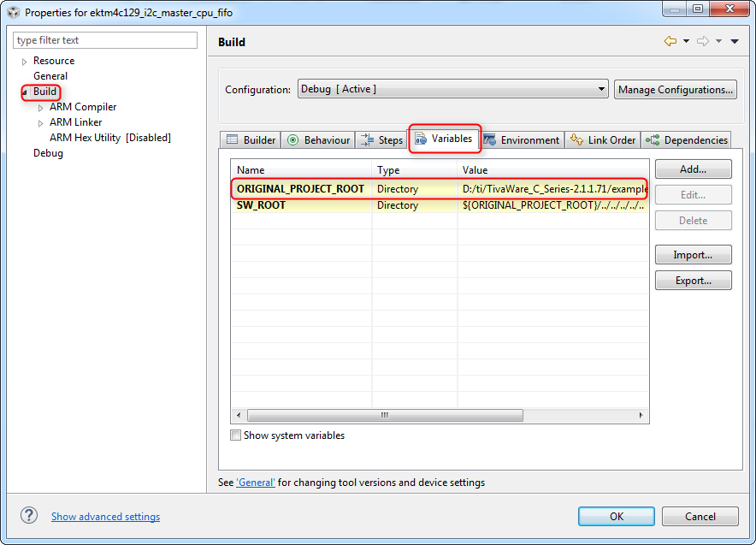Click the help question mark icon
Screen dimensions: 756x545
coord(29,516)
